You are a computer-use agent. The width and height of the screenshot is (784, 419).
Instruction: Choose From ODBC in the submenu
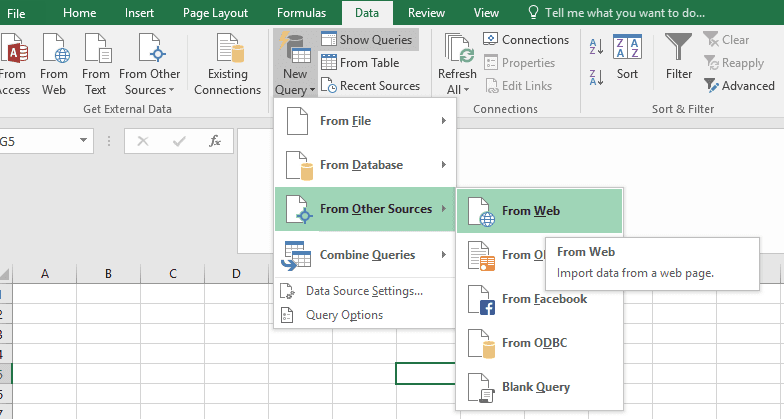tap(540, 343)
